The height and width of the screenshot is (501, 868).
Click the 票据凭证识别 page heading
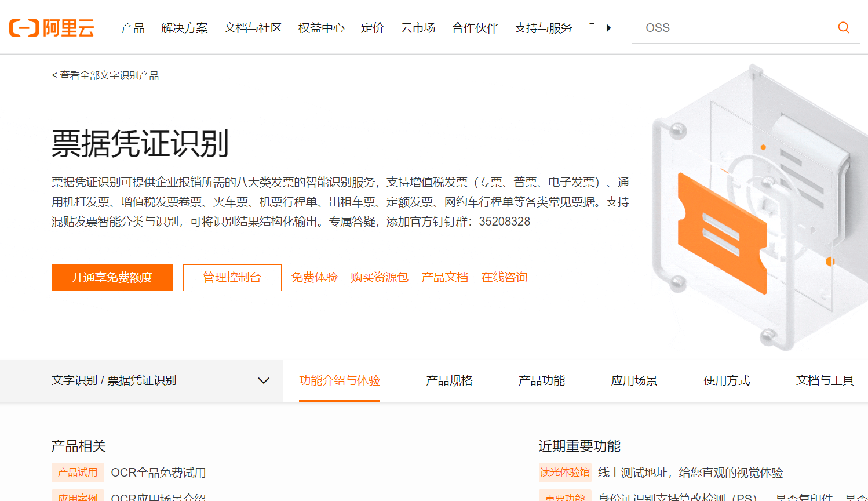(x=140, y=144)
